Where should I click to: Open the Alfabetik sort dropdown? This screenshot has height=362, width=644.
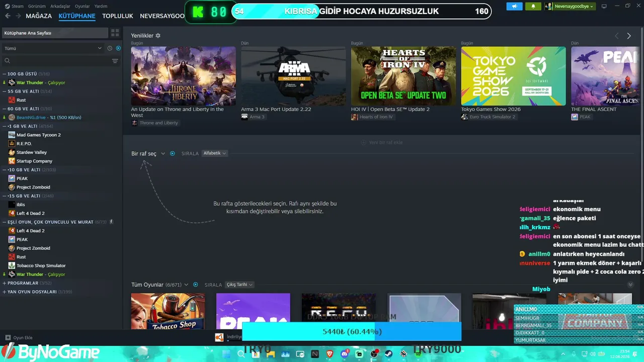tap(215, 153)
